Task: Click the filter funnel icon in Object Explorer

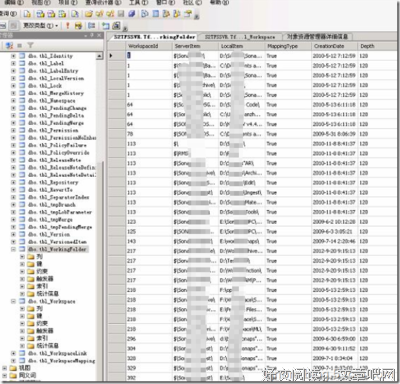Action: point(30,45)
